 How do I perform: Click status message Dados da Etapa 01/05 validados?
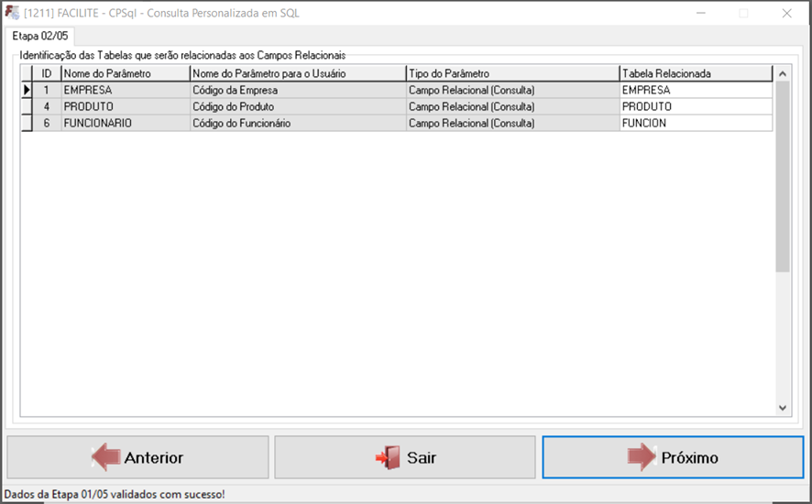(x=115, y=494)
